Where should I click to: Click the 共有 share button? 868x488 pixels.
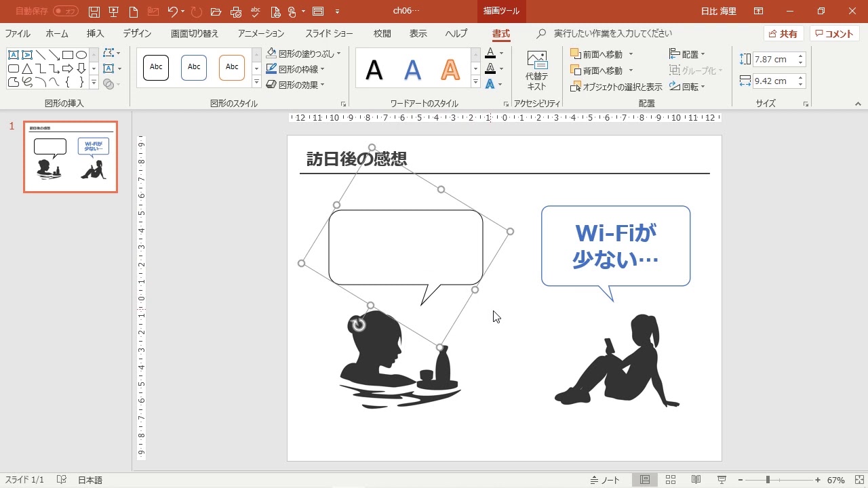pyautogui.click(x=783, y=34)
